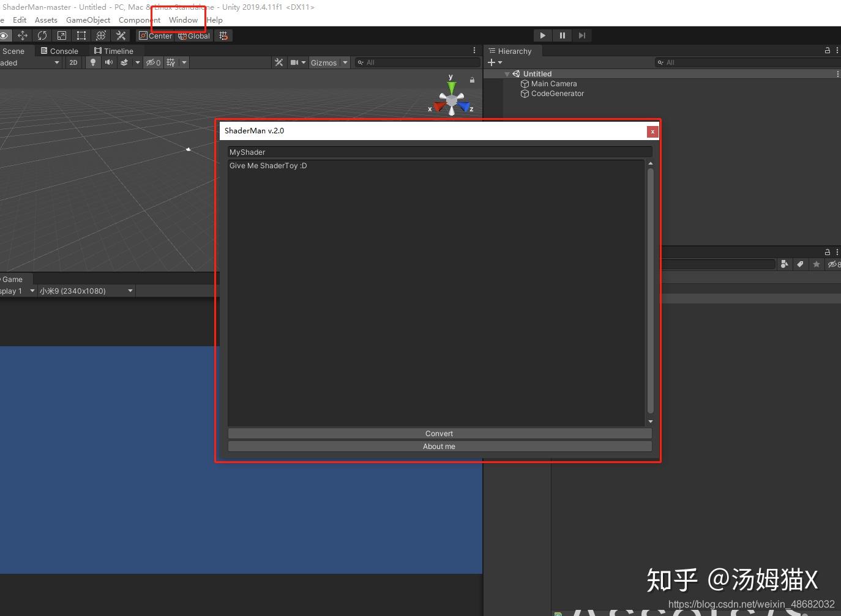Toggle 2D view mode in Scene view

(73, 62)
